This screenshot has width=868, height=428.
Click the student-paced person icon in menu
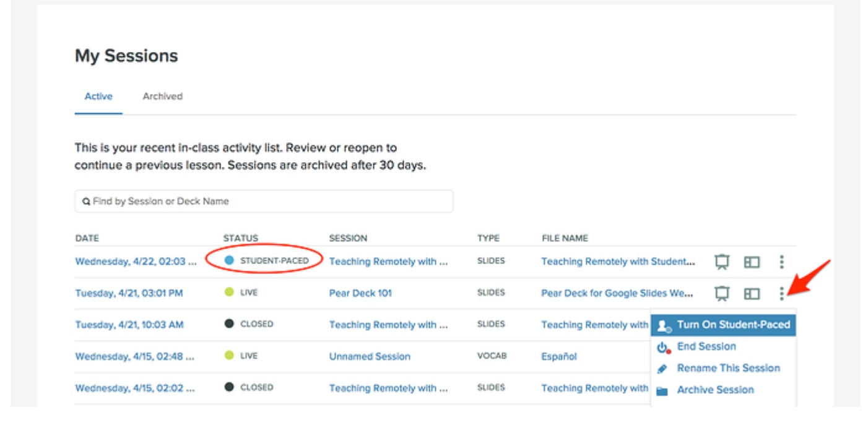664,325
